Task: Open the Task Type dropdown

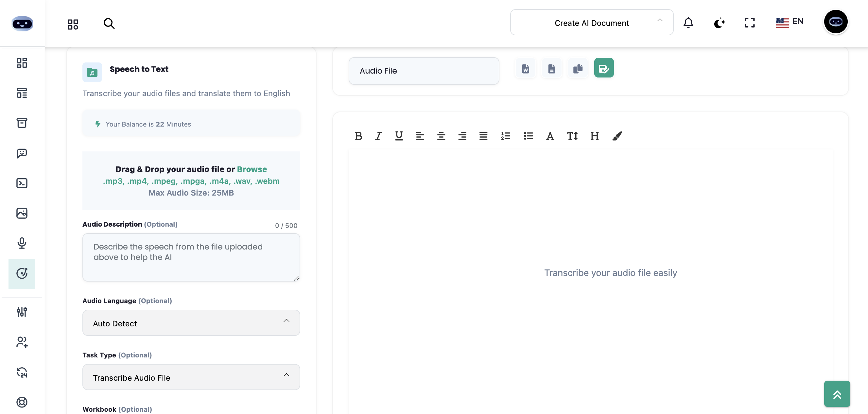Action: [191, 377]
